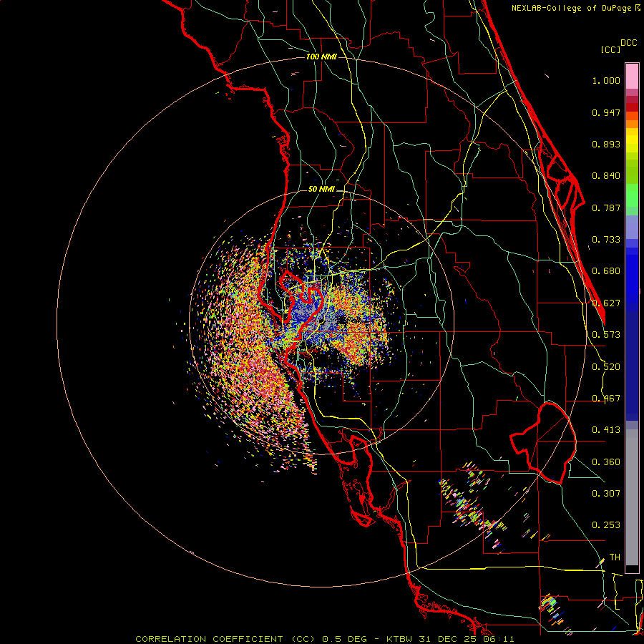Viewport: 644px width, 644px height.
Task: Click the 0.520 legend value
Action: (606, 367)
